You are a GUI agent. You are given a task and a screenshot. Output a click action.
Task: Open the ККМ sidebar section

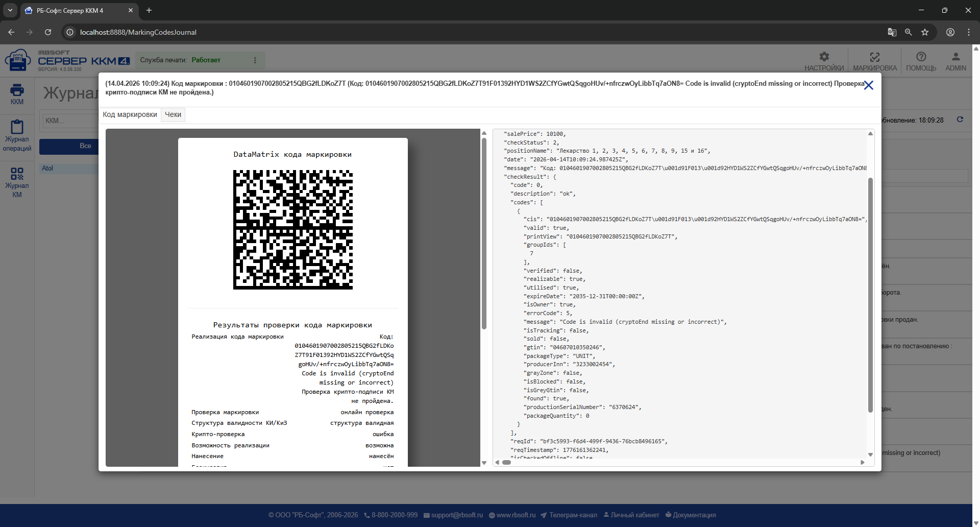click(x=17, y=94)
